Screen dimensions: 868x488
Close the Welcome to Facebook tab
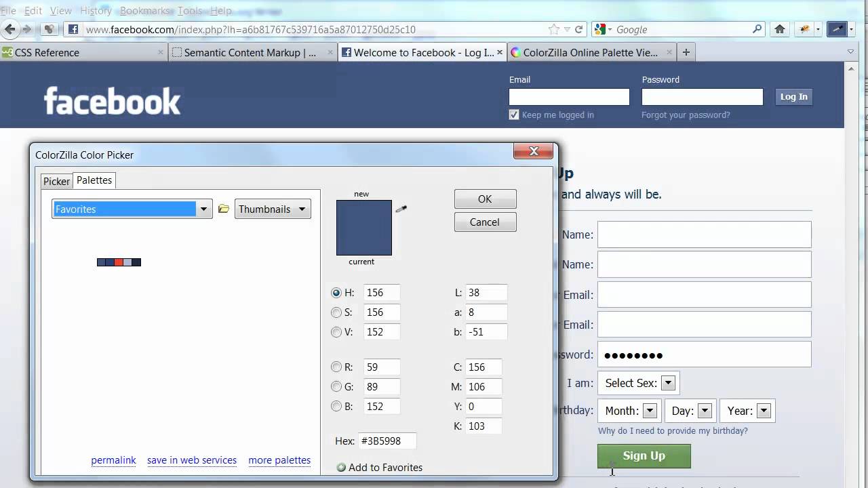coord(500,52)
